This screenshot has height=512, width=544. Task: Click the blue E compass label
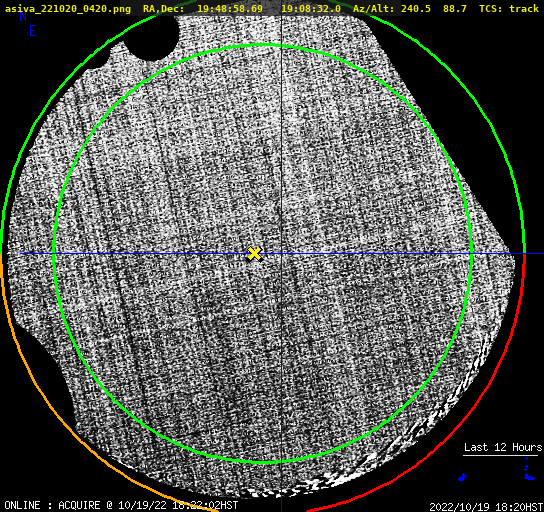[x=33, y=31]
